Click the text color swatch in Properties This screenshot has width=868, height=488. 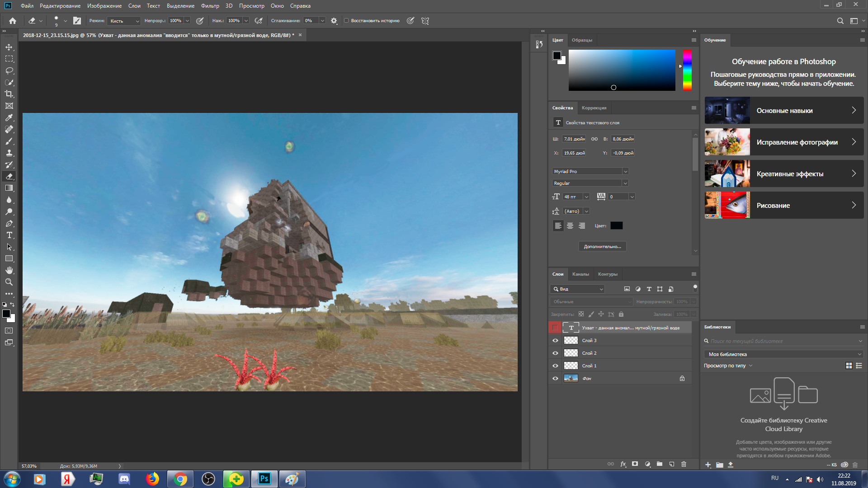click(617, 225)
